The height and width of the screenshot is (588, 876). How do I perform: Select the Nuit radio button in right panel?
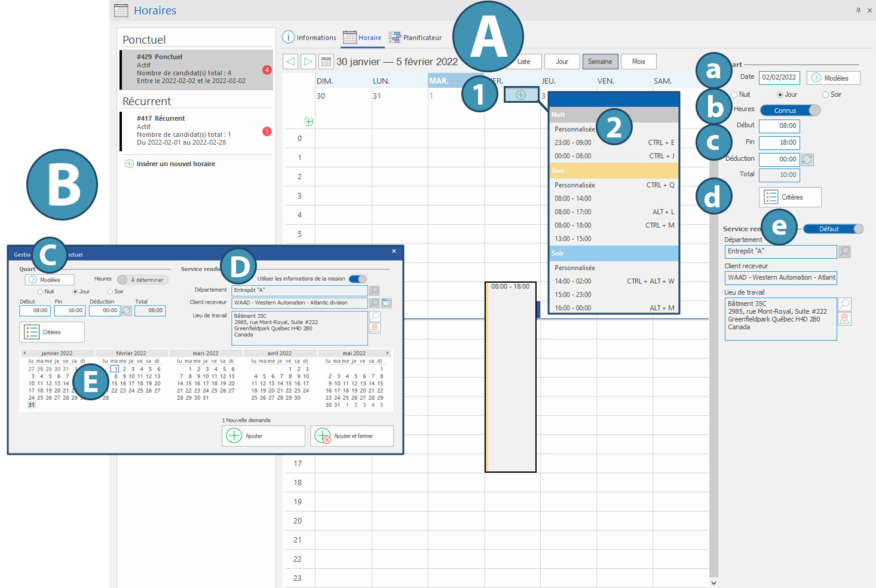pyautogui.click(x=734, y=94)
